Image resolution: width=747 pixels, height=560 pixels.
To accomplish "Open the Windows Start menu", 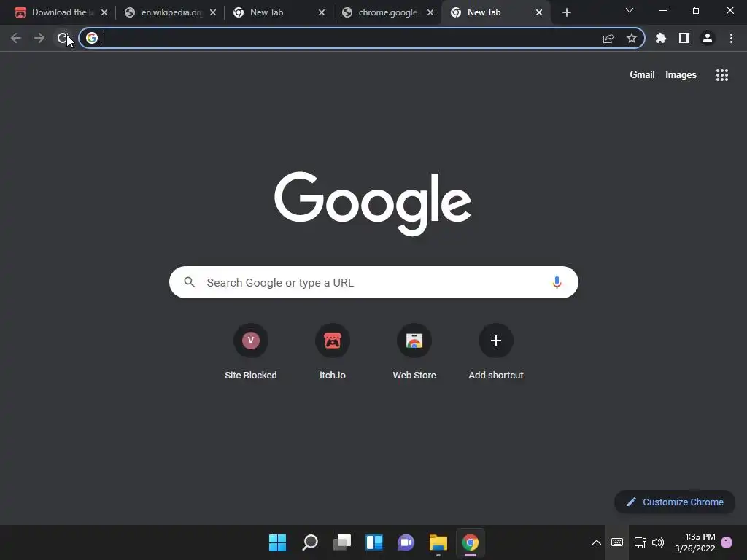I will click(x=277, y=542).
